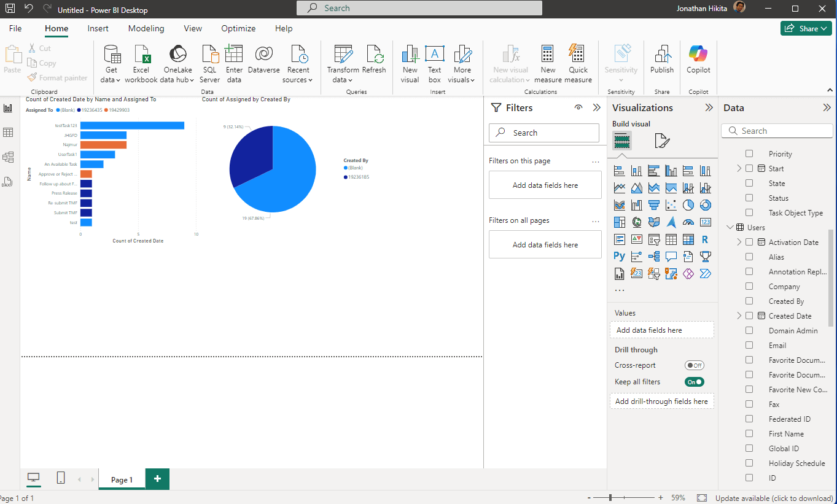Viewport: 837px width, 504px height.
Task: Switch to Table view in left sidebar
Action: (8, 133)
